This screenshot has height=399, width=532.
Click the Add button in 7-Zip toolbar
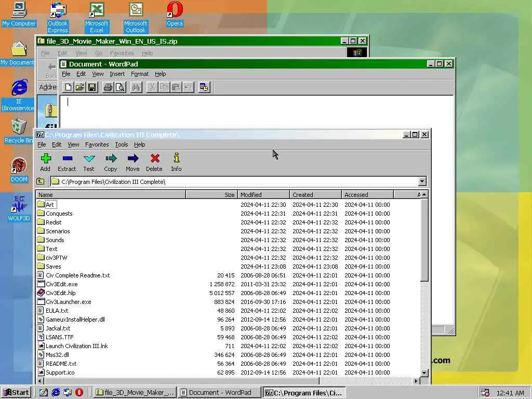pyautogui.click(x=46, y=163)
